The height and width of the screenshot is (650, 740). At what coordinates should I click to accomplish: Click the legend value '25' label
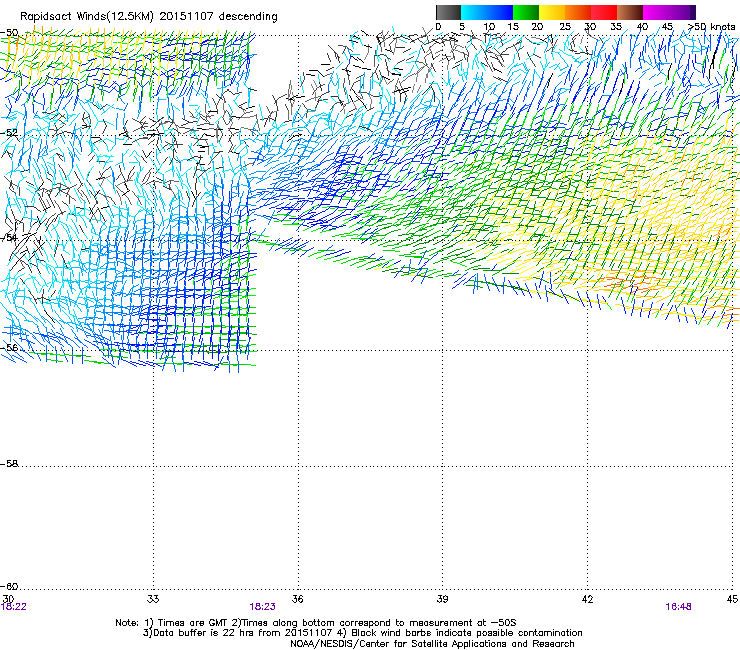(565, 27)
